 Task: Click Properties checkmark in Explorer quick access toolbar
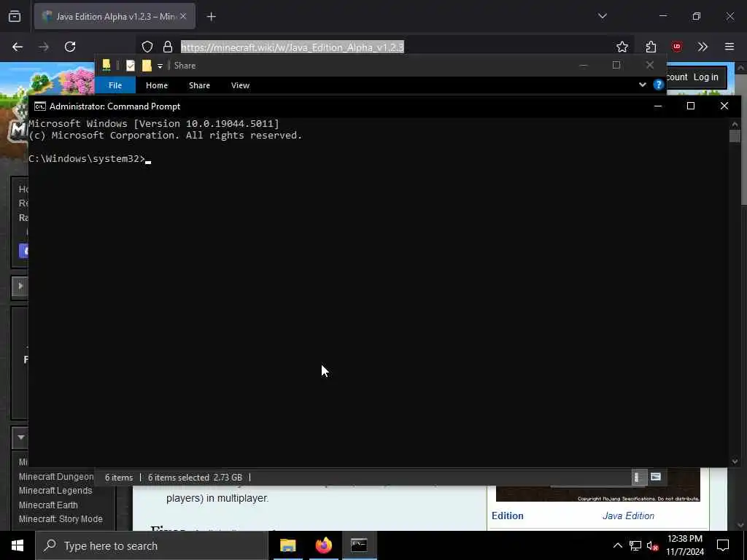(130, 66)
